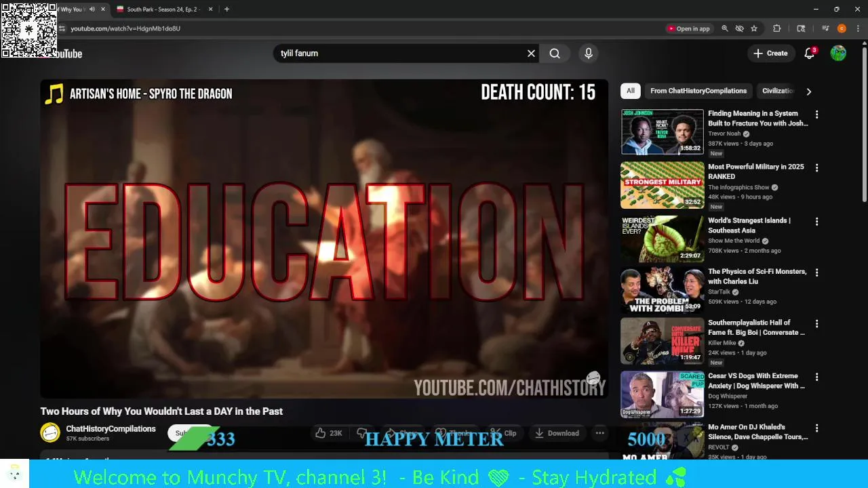Screen dimensions: 868x488
Task: Open the Chrome three-dot menu
Action: (858, 28)
